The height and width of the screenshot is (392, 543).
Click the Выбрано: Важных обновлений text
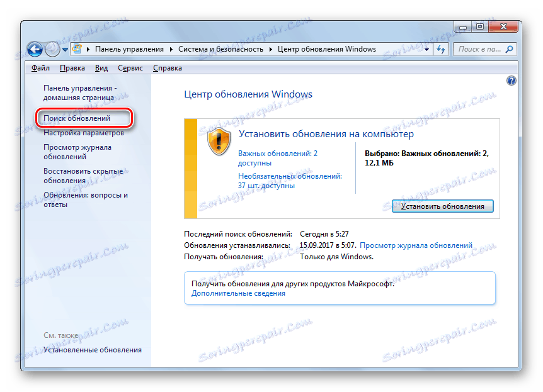(426, 158)
